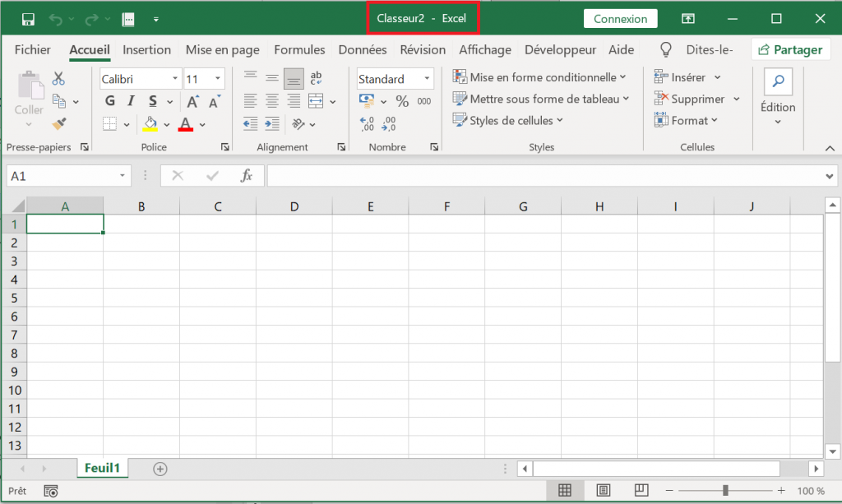Enable text wrapping with the ab icon
Screen dimensions: 842x504
[316, 77]
